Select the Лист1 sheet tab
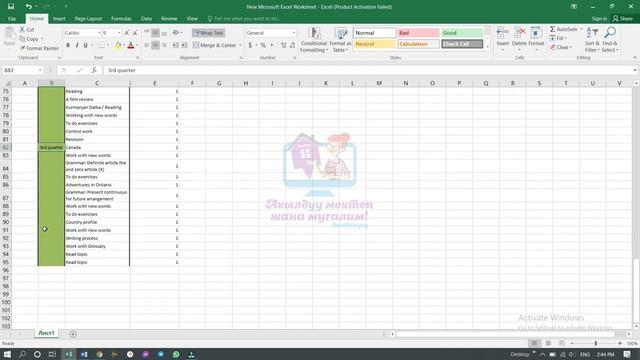The image size is (640, 360). coord(46,333)
